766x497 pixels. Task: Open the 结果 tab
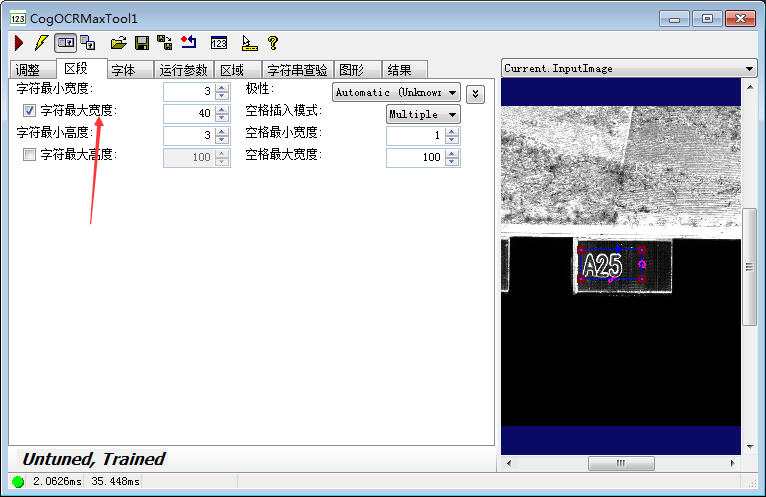click(x=399, y=70)
